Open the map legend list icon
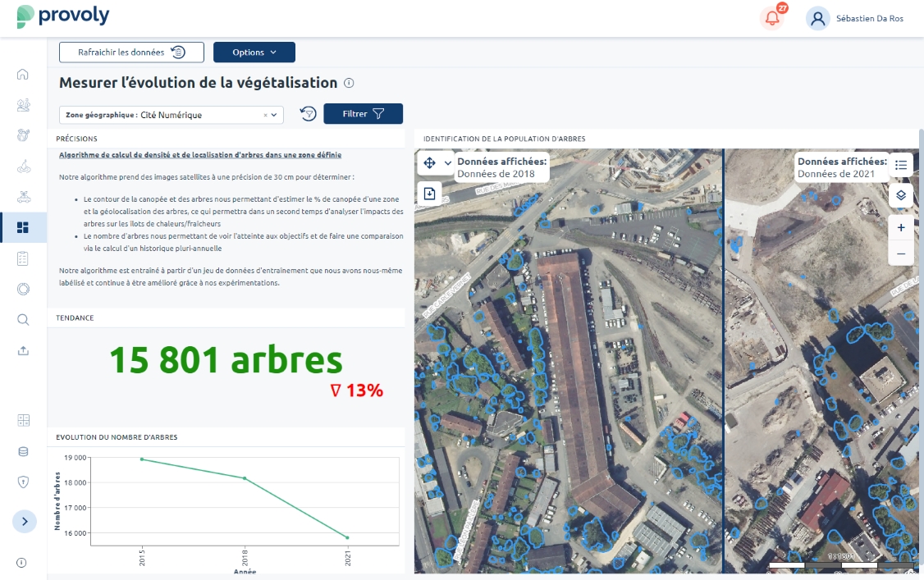 coord(901,165)
